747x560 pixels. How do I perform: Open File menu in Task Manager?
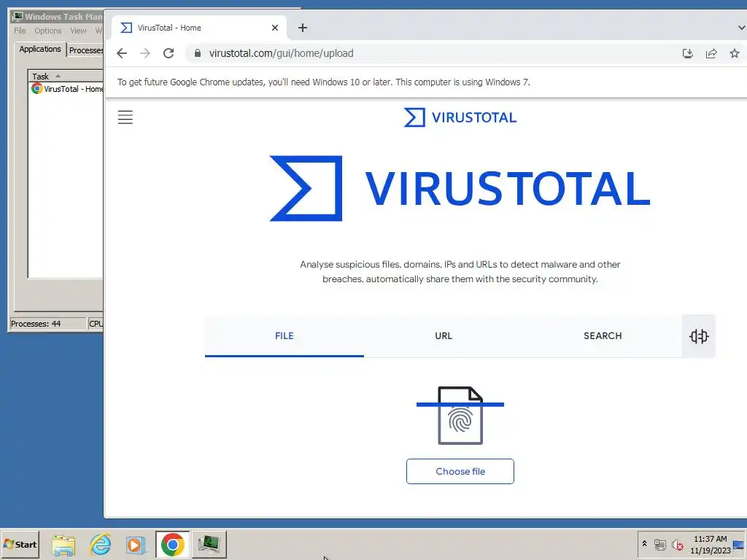point(20,31)
